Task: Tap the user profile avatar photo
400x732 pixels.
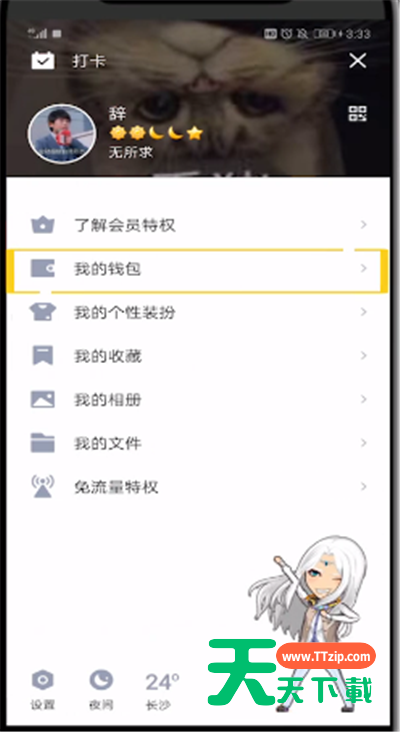Action: pos(62,134)
